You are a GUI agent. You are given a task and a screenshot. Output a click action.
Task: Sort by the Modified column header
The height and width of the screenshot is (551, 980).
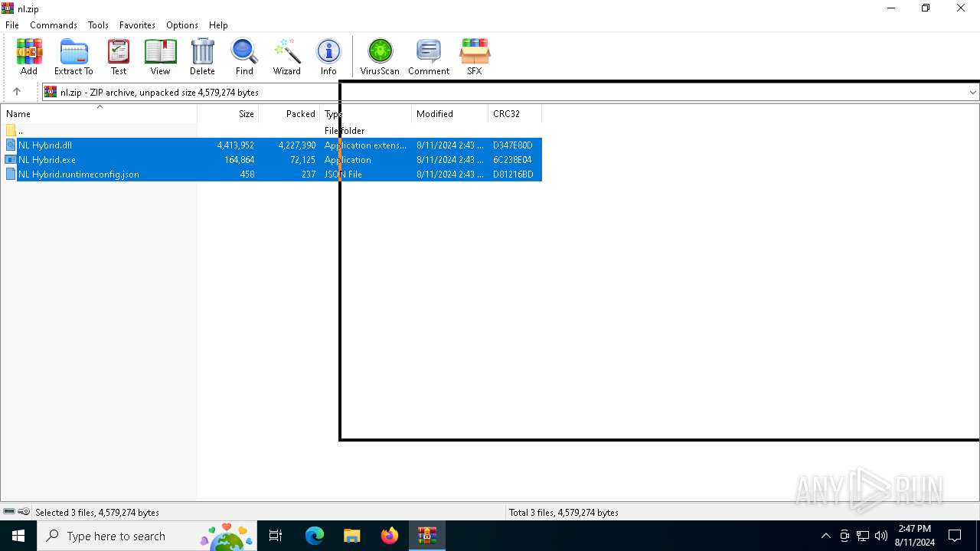point(450,114)
